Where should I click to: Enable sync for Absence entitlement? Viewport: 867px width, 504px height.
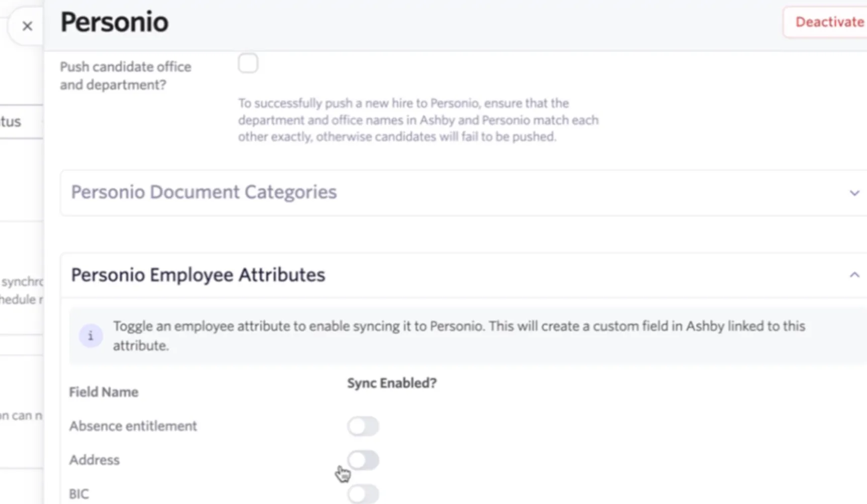[x=363, y=426]
